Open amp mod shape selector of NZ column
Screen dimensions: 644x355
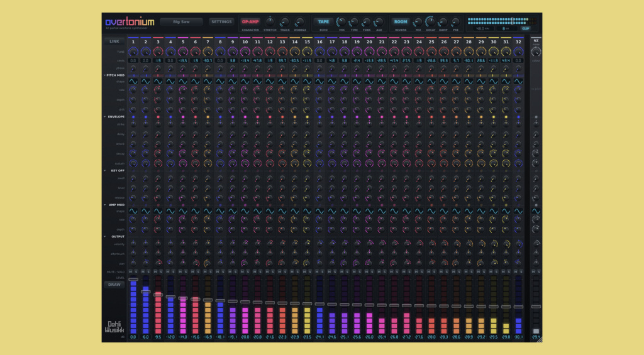pos(536,211)
